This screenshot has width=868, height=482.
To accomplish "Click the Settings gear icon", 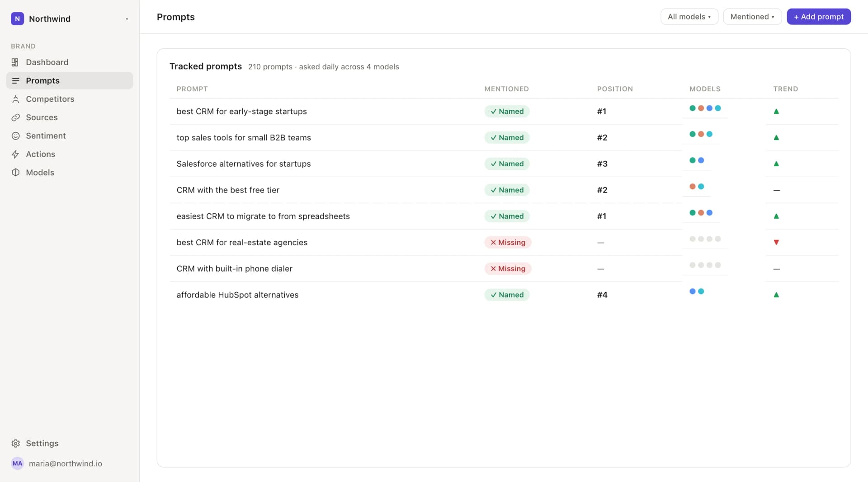I will (15, 444).
